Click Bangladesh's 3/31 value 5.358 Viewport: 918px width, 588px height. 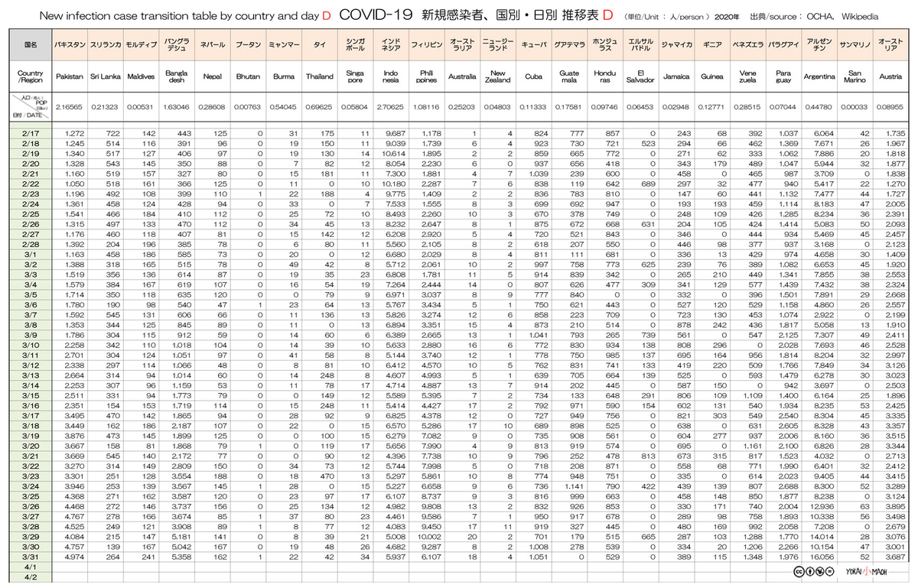(x=181, y=556)
